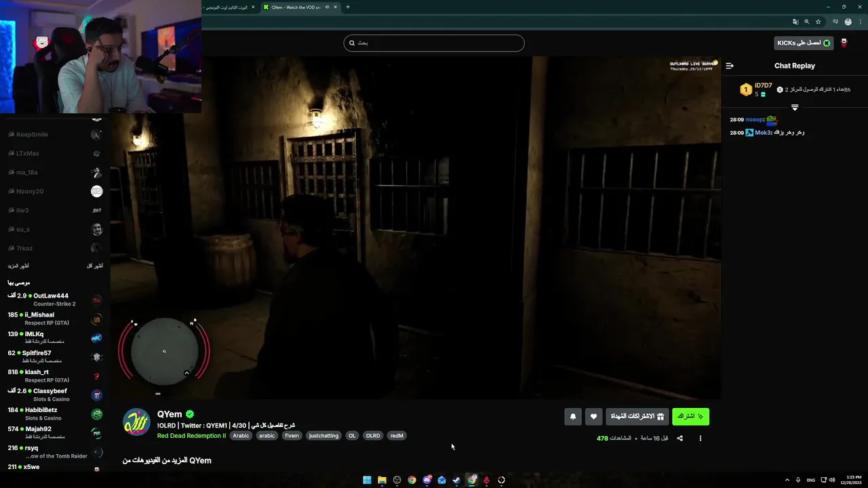This screenshot has width=868, height=488.
Task: Bookmark this page with the star icon
Action: pyautogui.click(x=818, y=22)
